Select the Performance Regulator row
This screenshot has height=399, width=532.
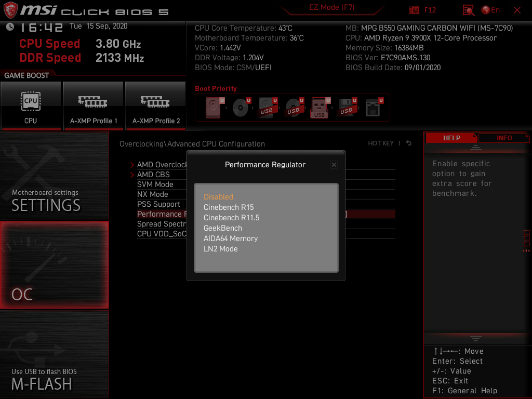click(x=162, y=214)
